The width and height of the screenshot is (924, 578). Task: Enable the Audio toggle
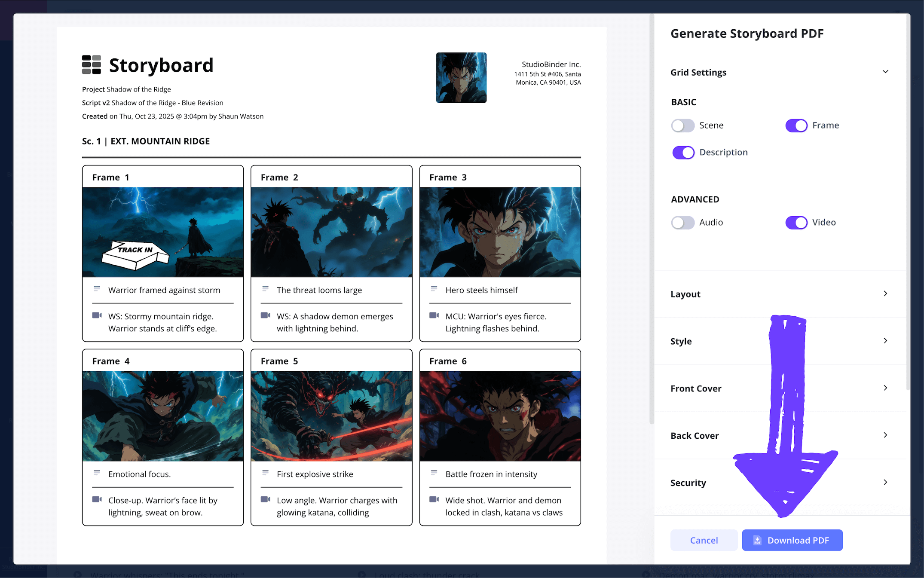point(682,223)
